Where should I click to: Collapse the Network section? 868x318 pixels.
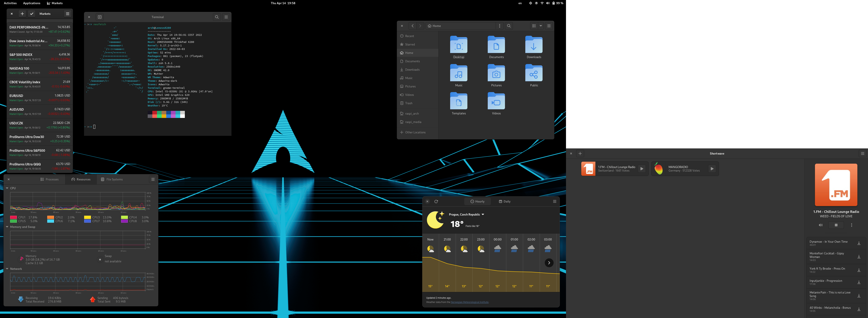[7, 269]
